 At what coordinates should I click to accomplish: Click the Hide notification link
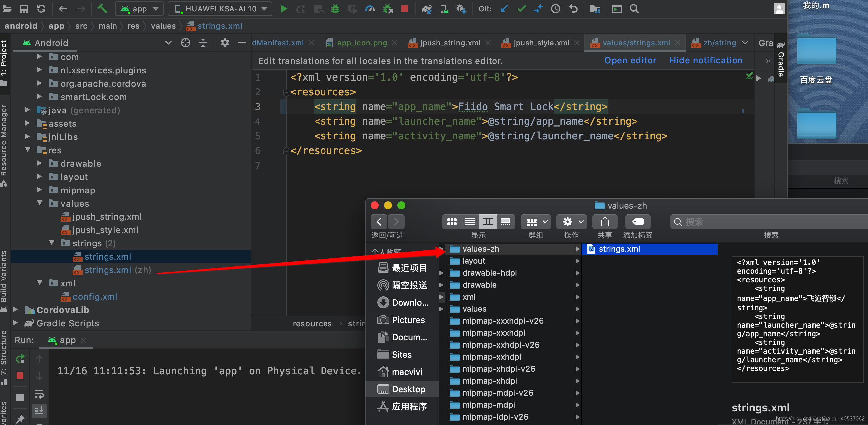pyautogui.click(x=706, y=60)
